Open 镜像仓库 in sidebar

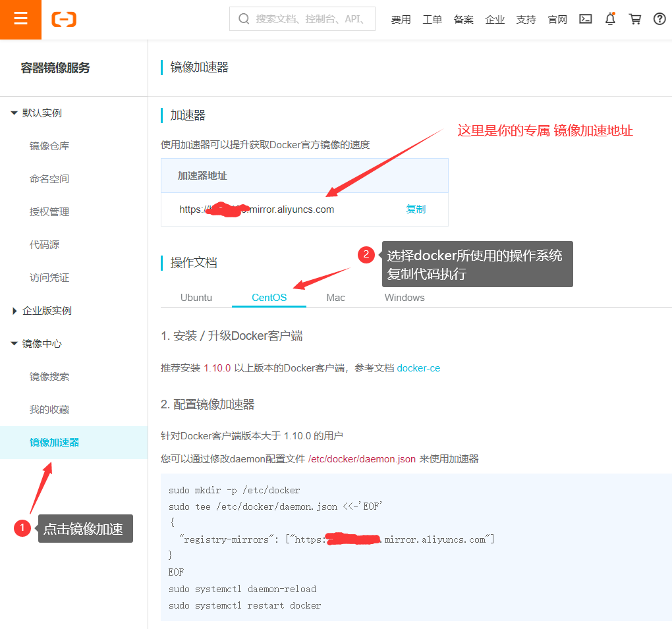point(49,146)
